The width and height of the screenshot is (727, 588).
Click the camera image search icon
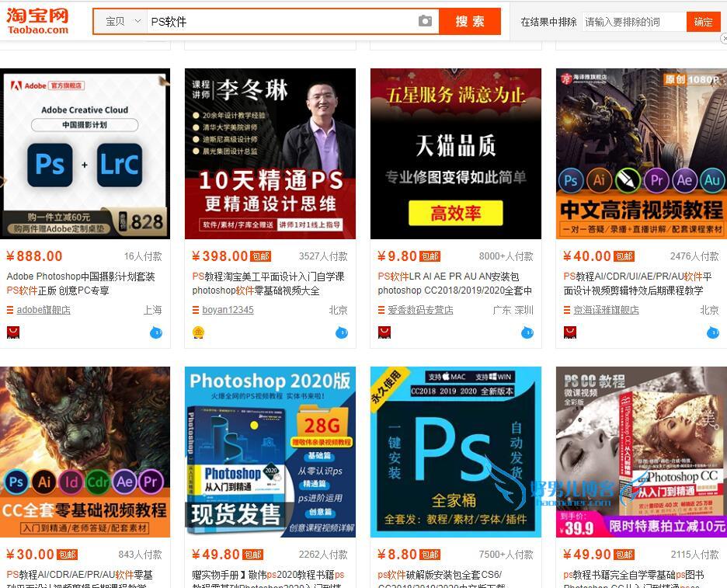[x=425, y=21]
